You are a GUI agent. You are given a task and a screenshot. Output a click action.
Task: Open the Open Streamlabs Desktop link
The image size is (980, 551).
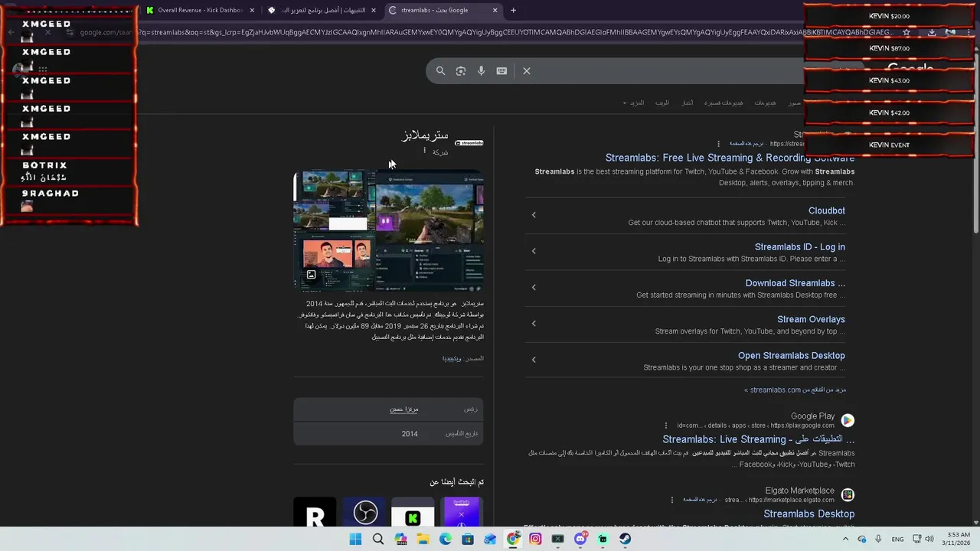[x=791, y=355]
